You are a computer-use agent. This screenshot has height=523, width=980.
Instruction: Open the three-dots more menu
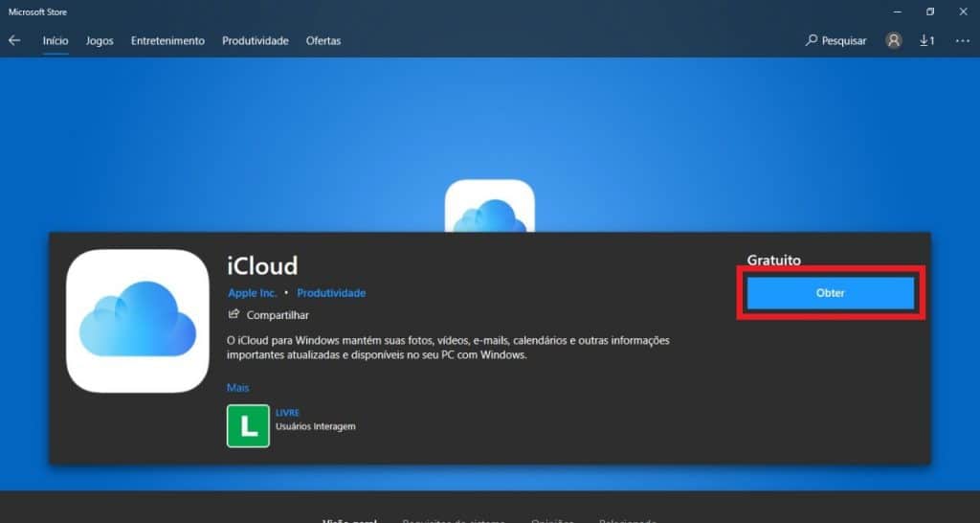coord(962,40)
